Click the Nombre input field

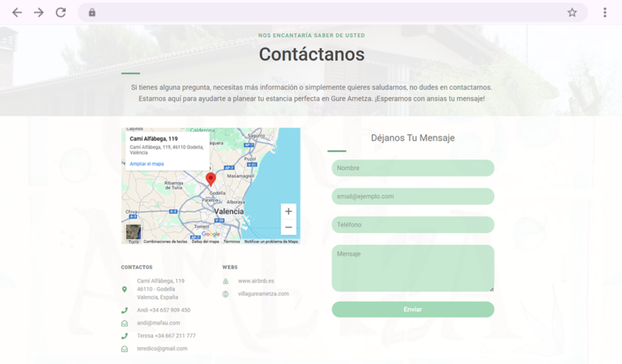point(413,168)
